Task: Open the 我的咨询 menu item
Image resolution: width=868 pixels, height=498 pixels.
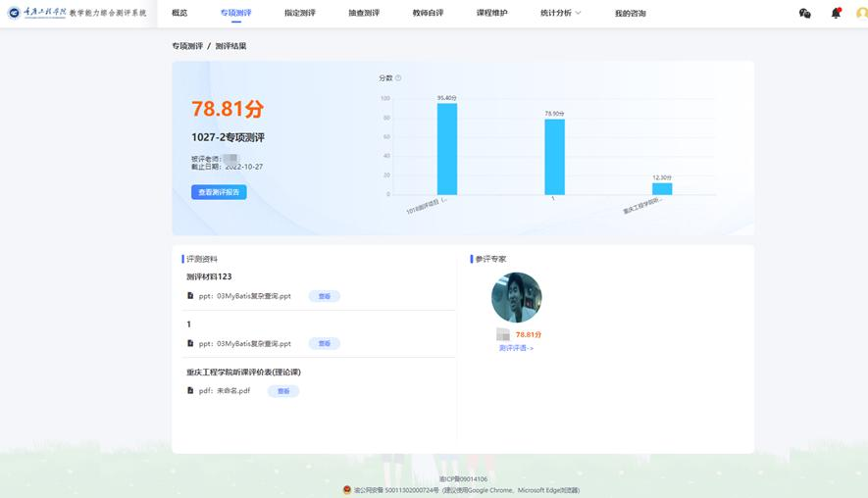Action: tap(631, 14)
